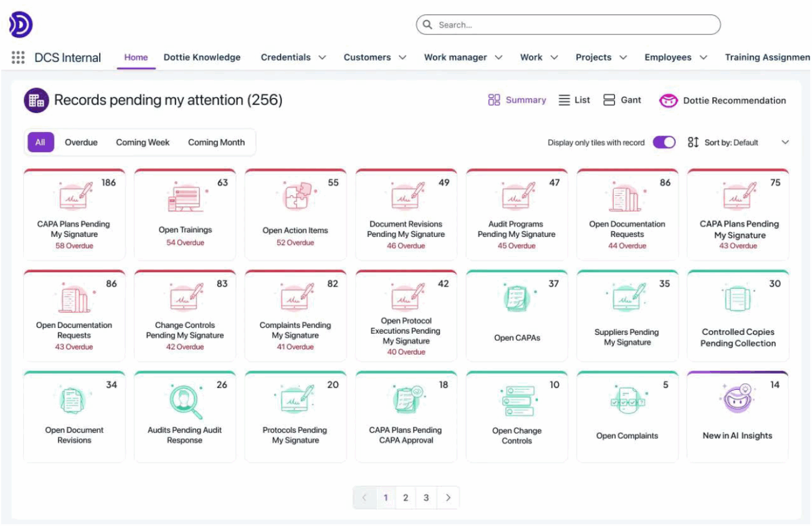Disable Display only tiles with record

tap(664, 143)
